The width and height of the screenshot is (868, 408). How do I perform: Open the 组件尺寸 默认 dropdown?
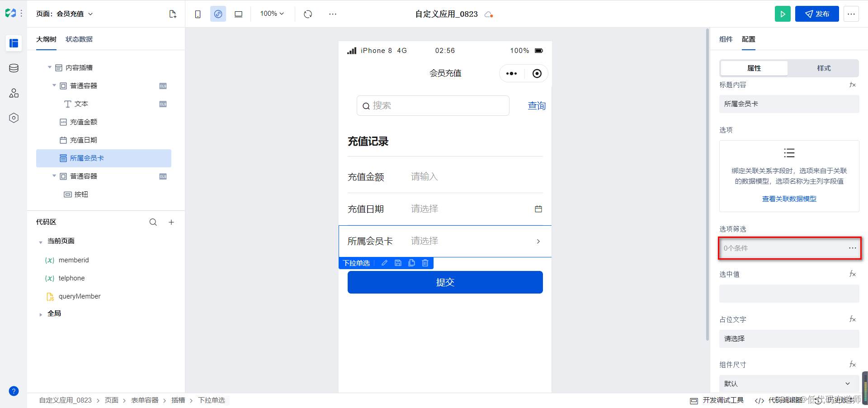coord(789,384)
